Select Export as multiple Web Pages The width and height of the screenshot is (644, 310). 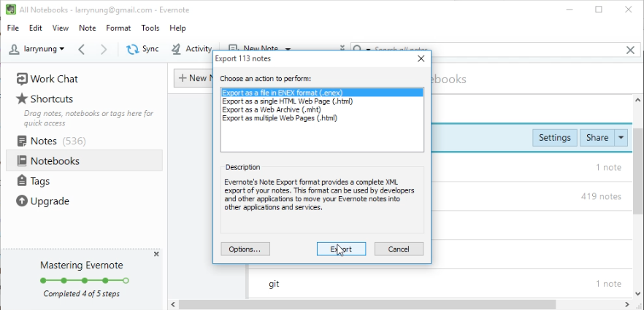tap(280, 118)
